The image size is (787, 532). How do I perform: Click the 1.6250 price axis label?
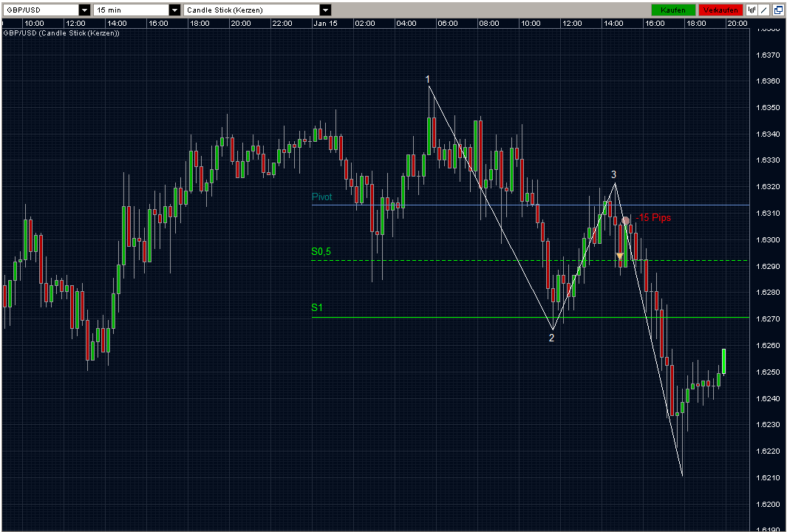[x=768, y=372]
